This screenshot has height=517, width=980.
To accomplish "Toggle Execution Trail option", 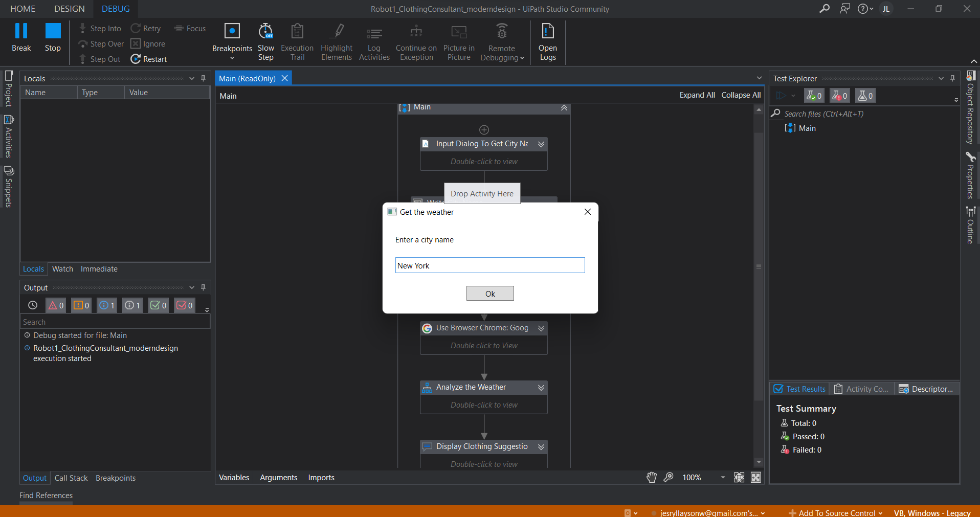I will point(297,42).
